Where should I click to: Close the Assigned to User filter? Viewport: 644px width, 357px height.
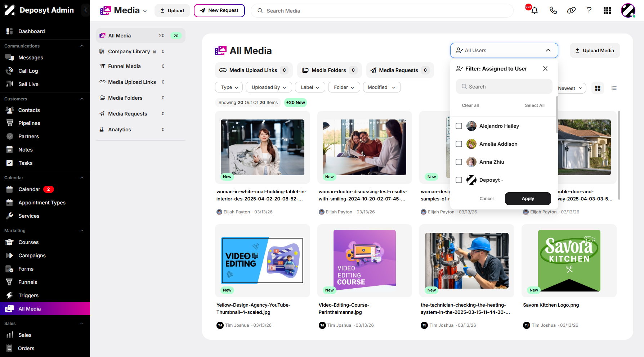pos(545,68)
